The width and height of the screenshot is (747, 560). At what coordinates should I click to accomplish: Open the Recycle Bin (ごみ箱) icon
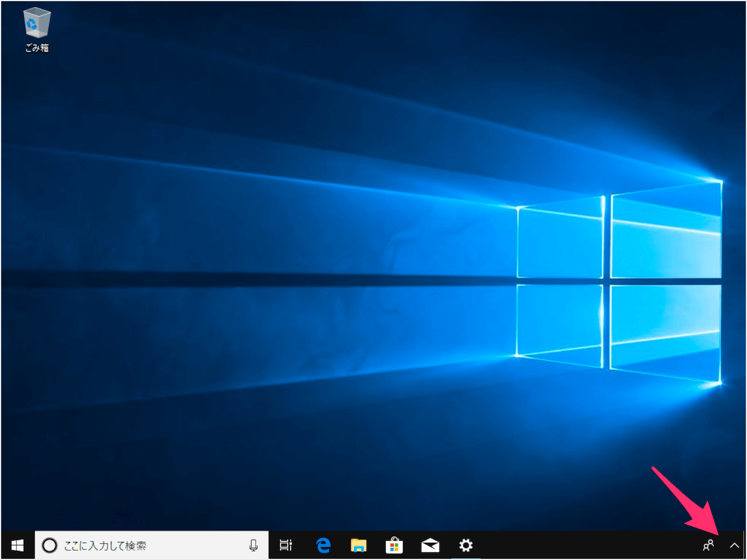36,26
